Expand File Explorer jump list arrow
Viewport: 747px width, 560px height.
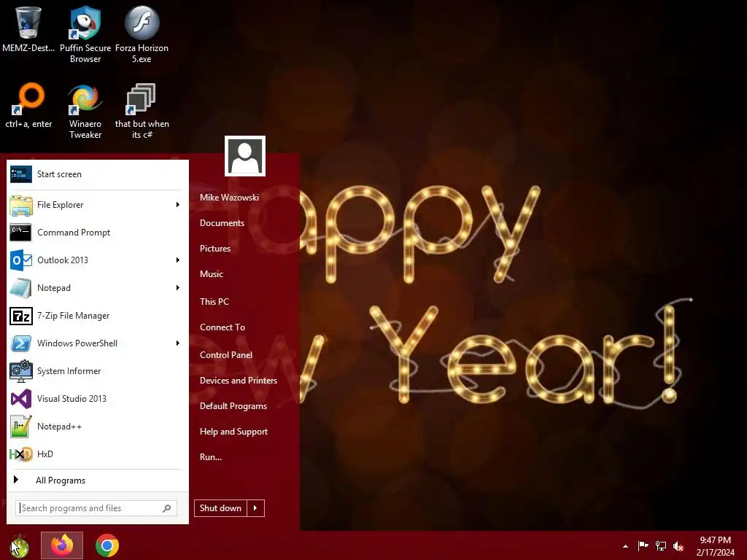click(178, 205)
